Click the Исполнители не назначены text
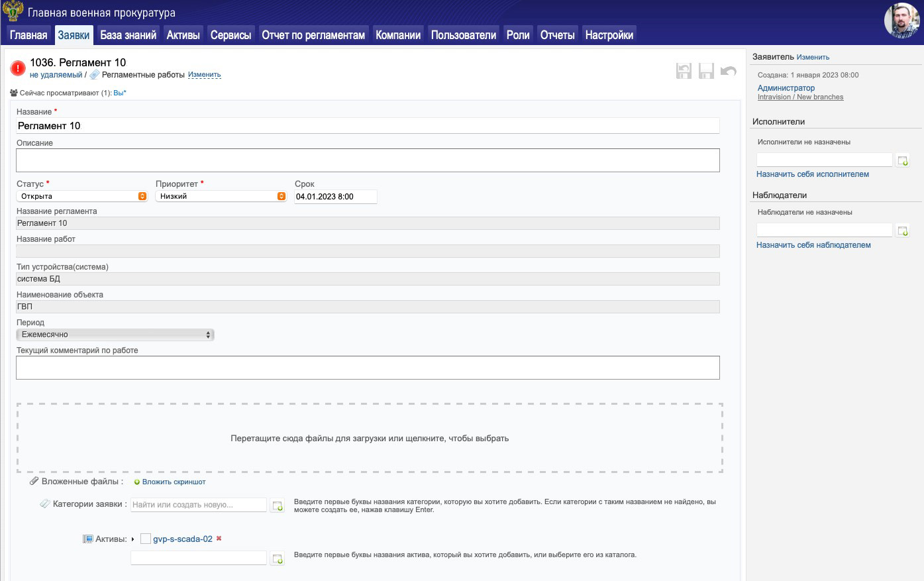 804,142
